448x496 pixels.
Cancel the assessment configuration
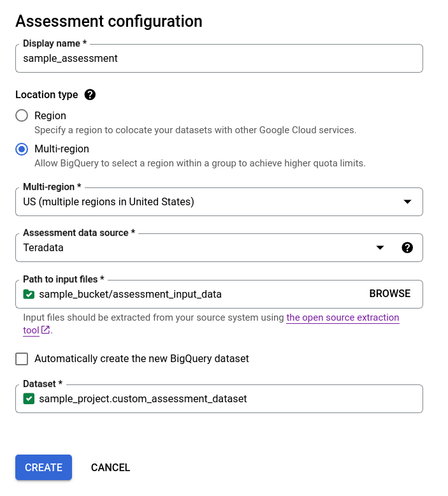point(110,467)
